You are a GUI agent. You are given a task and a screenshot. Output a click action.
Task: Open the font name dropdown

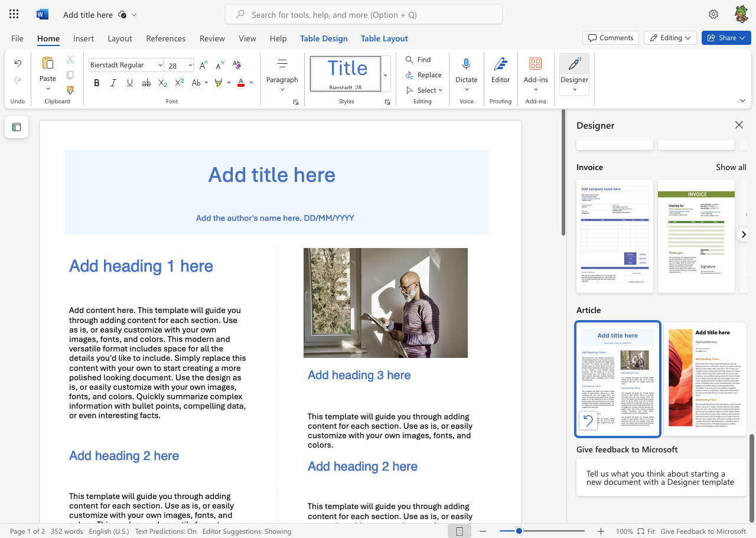159,65
